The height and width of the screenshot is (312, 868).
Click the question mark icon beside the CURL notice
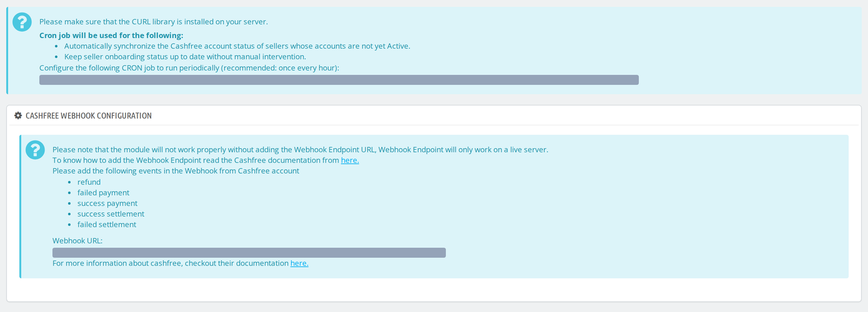pos(22,22)
